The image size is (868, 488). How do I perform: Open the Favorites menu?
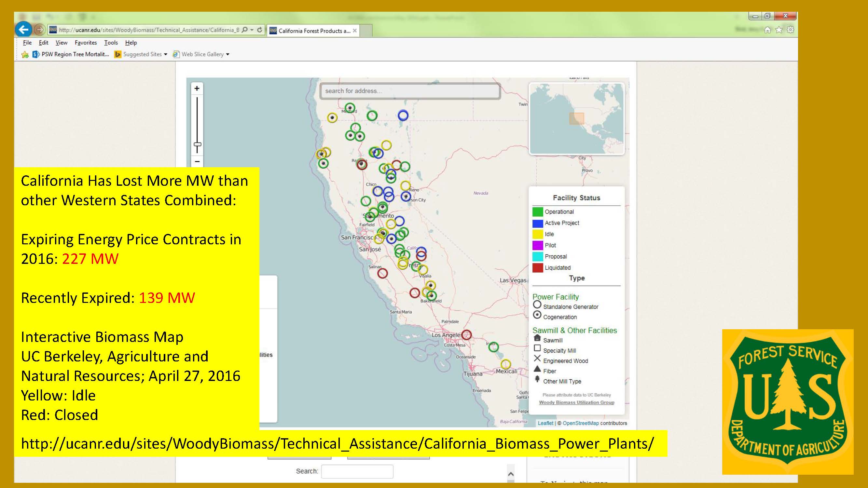[x=86, y=42]
